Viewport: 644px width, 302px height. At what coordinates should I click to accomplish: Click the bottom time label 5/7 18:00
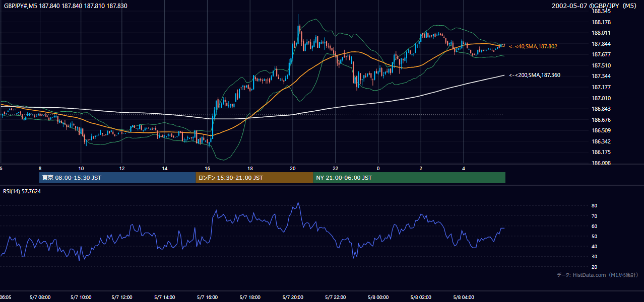(250, 297)
